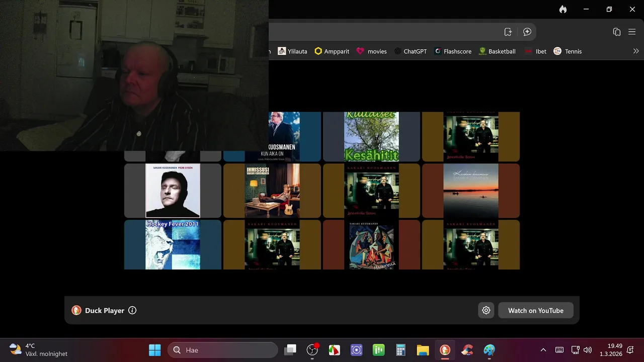The width and height of the screenshot is (644, 362).
Task: Open the stacked-pages icon beside browser menu
Action: pyautogui.click(x=616, y=32)
